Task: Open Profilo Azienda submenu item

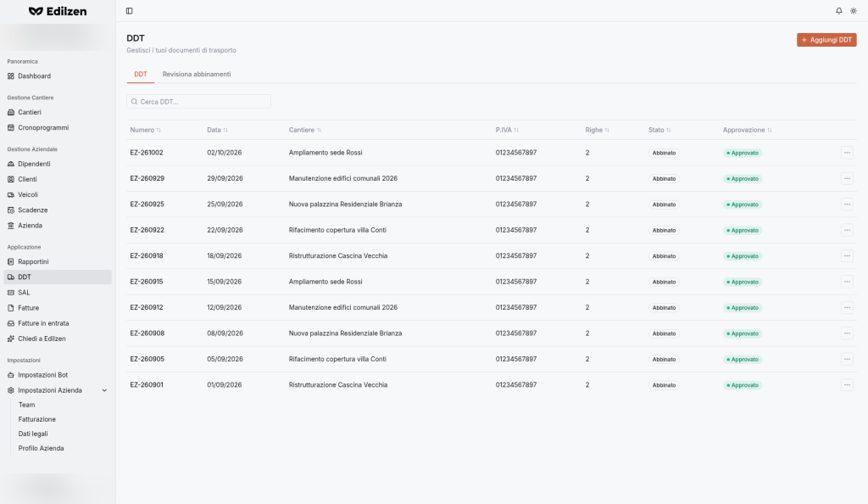Action: point(41,448)
